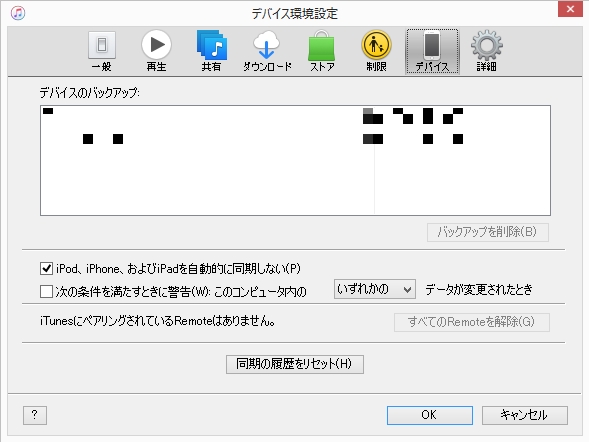This screenshot has height=442, width=589.
Task: Click バックアップを削除(B) button
Action: 488,232
